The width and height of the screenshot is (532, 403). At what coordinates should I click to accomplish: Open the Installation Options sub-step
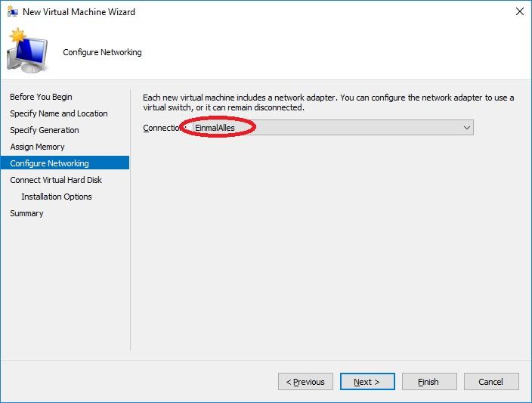[57, 197]
